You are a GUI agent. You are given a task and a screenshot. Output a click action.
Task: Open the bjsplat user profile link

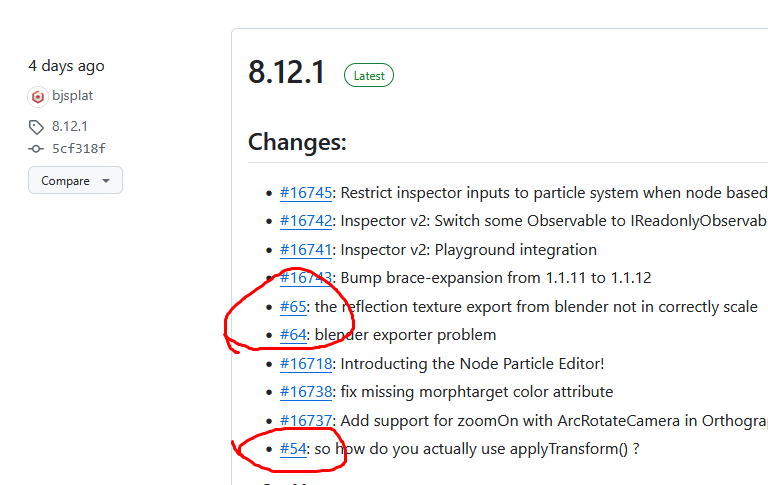72,97
